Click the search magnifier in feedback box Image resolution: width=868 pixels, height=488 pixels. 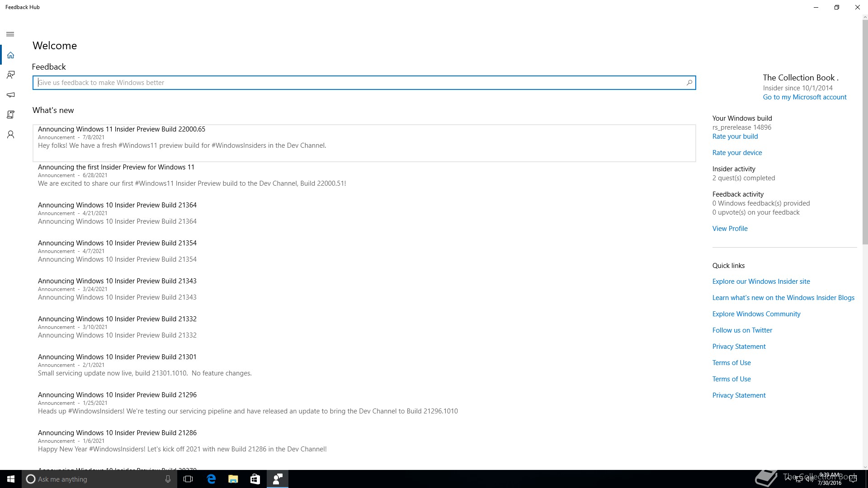(689, 83)
